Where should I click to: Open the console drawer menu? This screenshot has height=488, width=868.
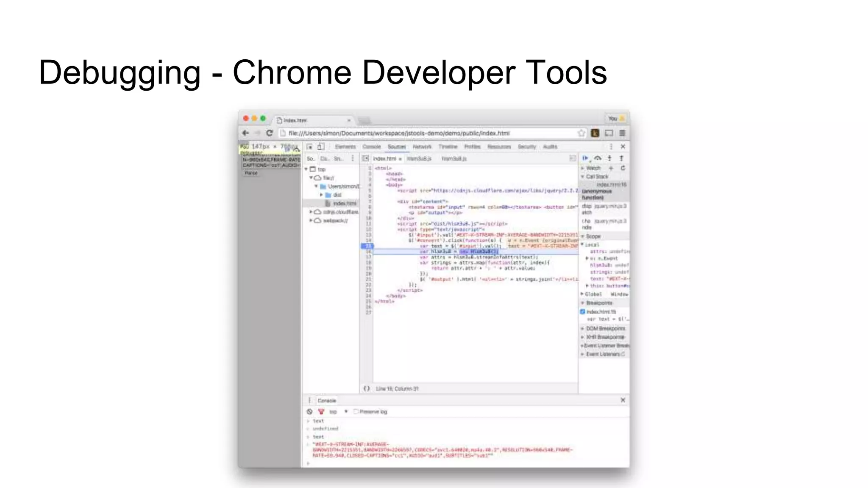click(x=310, y=400)
